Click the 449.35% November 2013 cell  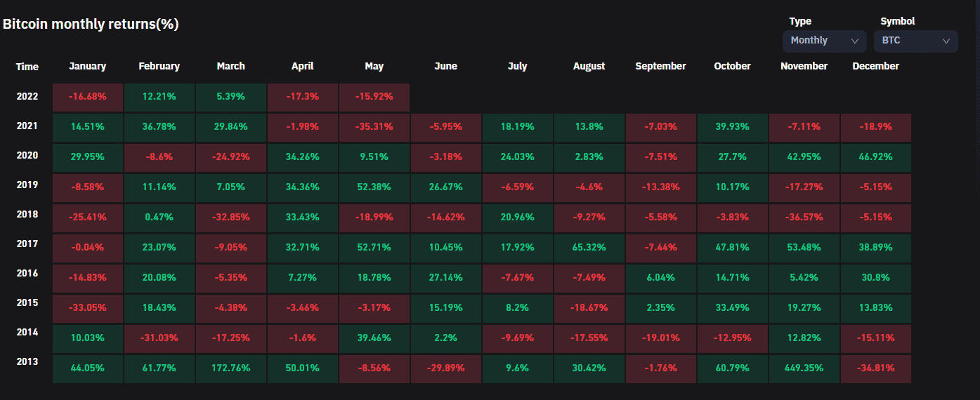click(x=804, y=368)
